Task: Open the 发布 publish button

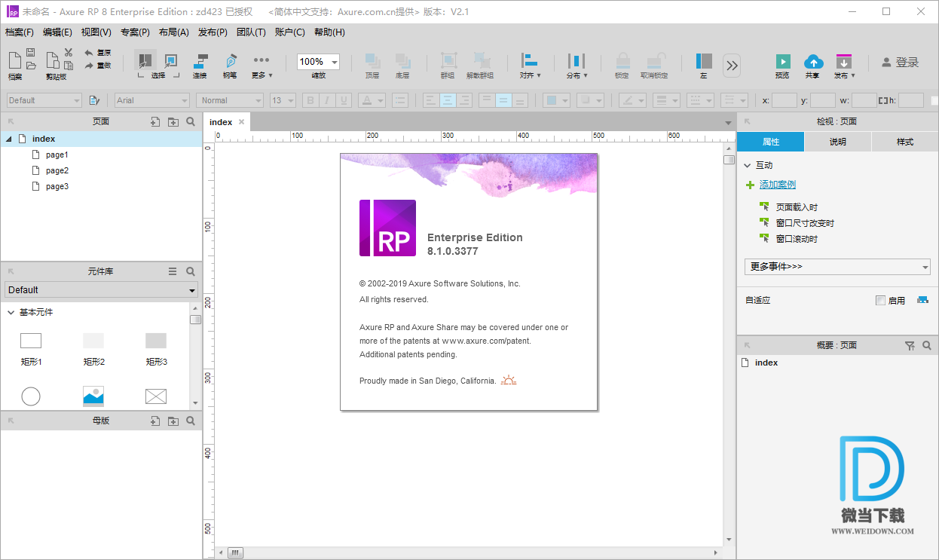Action: (844, 66)
